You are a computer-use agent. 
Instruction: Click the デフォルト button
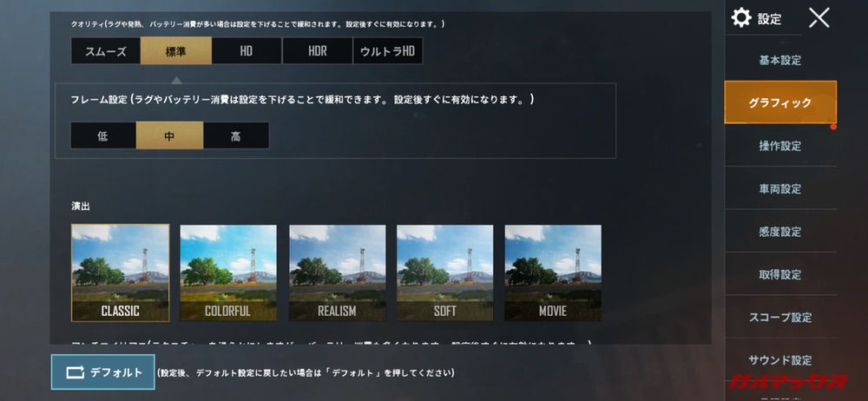coord(103,372)
